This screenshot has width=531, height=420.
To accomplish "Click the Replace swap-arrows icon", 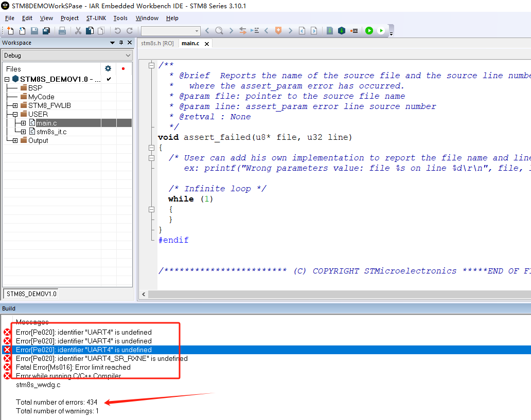I will (242, 31).
